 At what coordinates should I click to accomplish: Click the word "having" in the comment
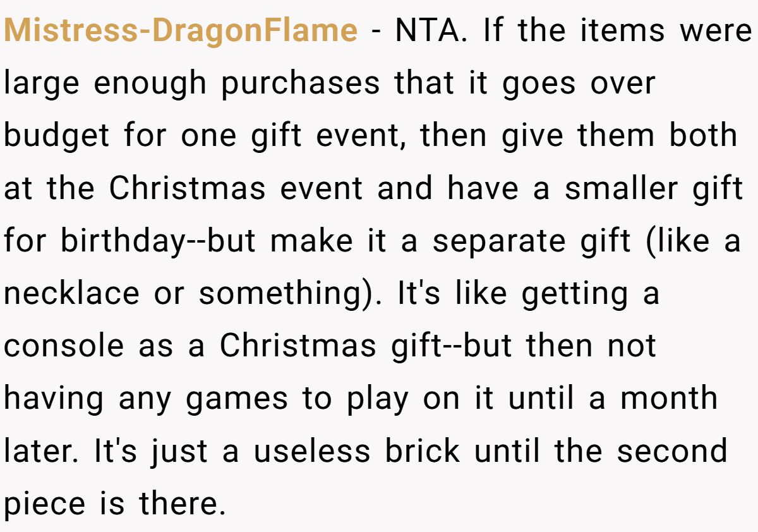54,398
